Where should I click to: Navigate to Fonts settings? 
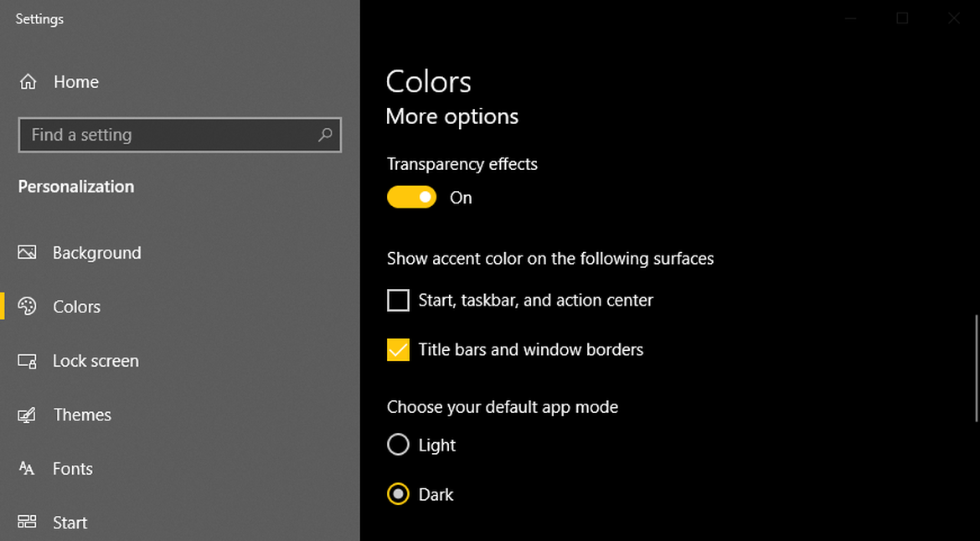[x=73, y=469]
